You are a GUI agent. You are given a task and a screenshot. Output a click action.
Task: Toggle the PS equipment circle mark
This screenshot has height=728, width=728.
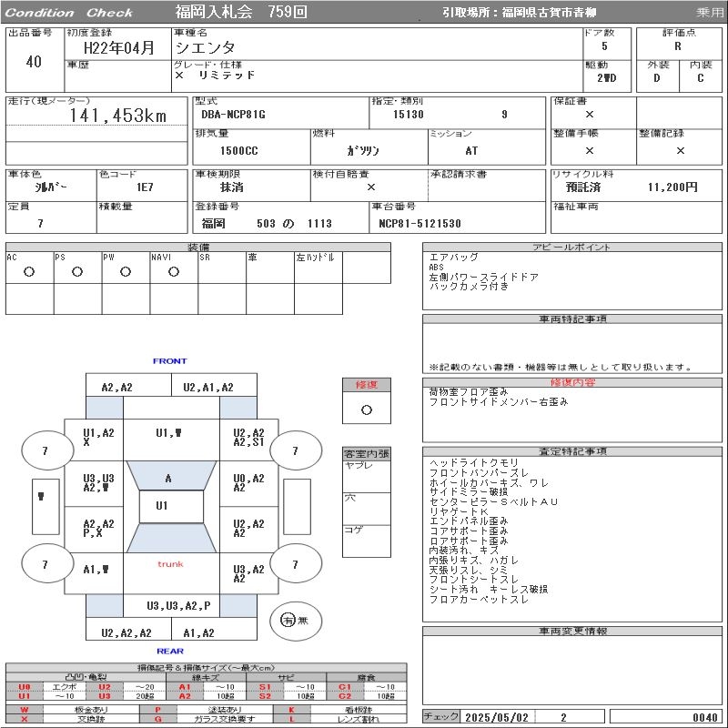tap(77, 271)
